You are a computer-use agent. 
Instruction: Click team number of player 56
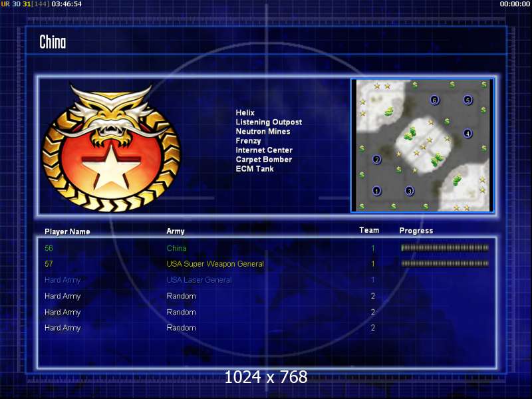(x=373, y=248)
